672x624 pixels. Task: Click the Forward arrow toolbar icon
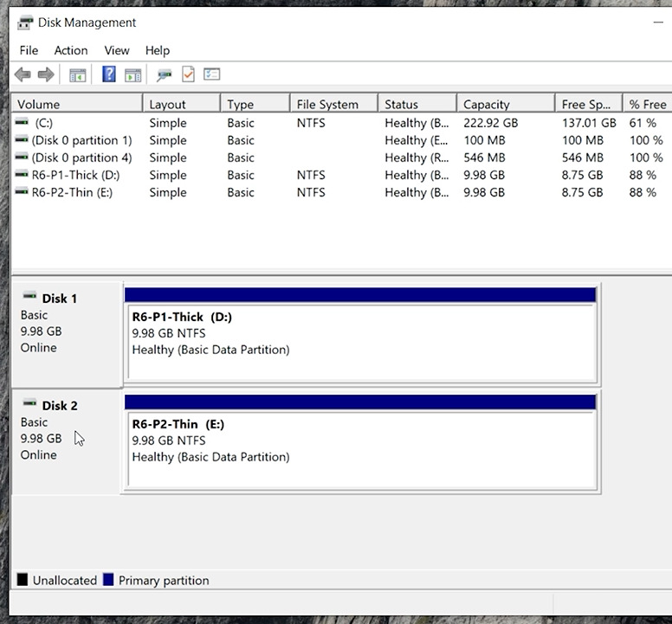(46, 74)
